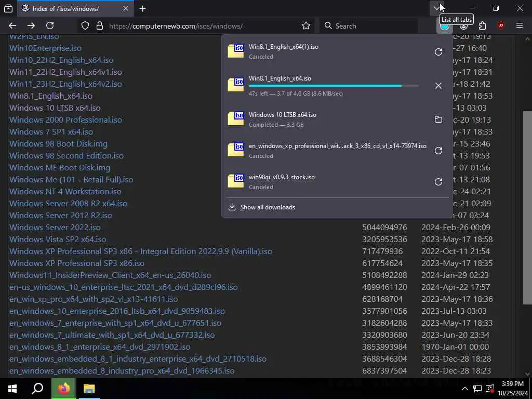Click the page's vertical scrollbar thumb
The image size is (532, 399).
tap(527, 208)
